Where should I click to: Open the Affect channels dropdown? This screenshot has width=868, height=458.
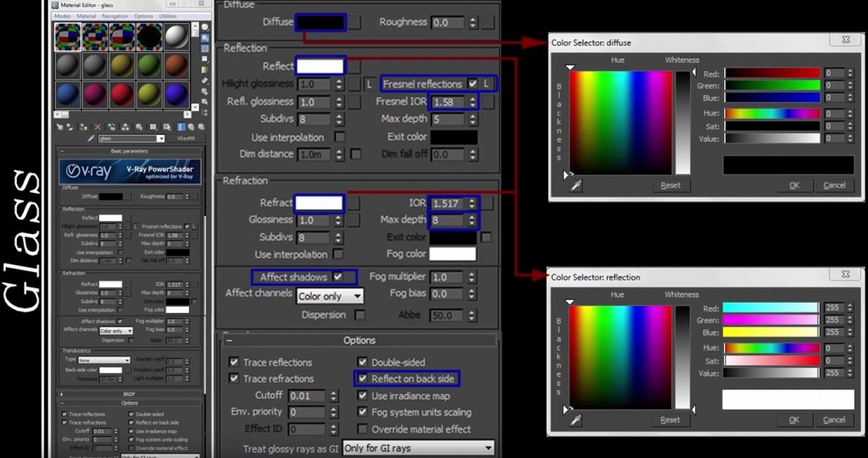coord(330,296)
